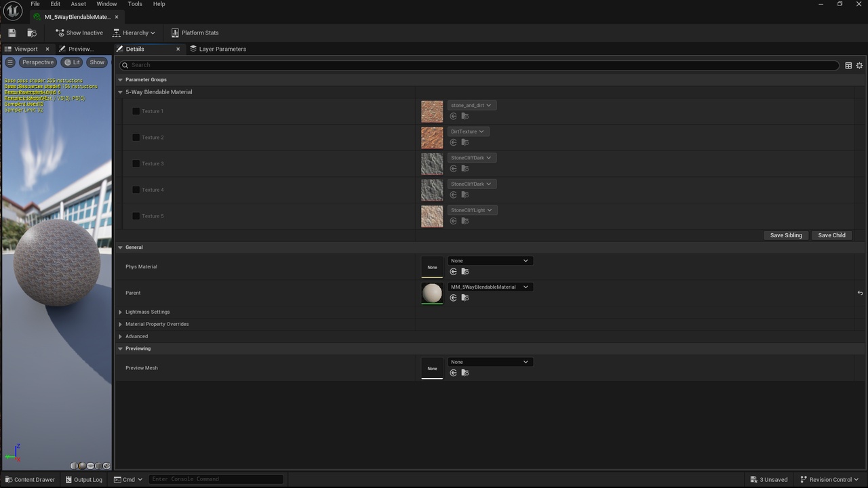
Task: Open the viewport options hamburger menu
Action: (x=10, y=62)
